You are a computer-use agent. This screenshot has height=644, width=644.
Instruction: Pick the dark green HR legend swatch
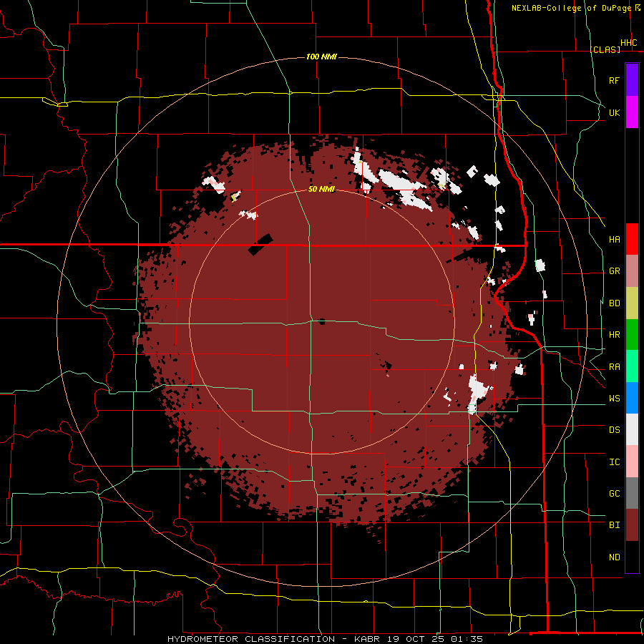(632, 335)
